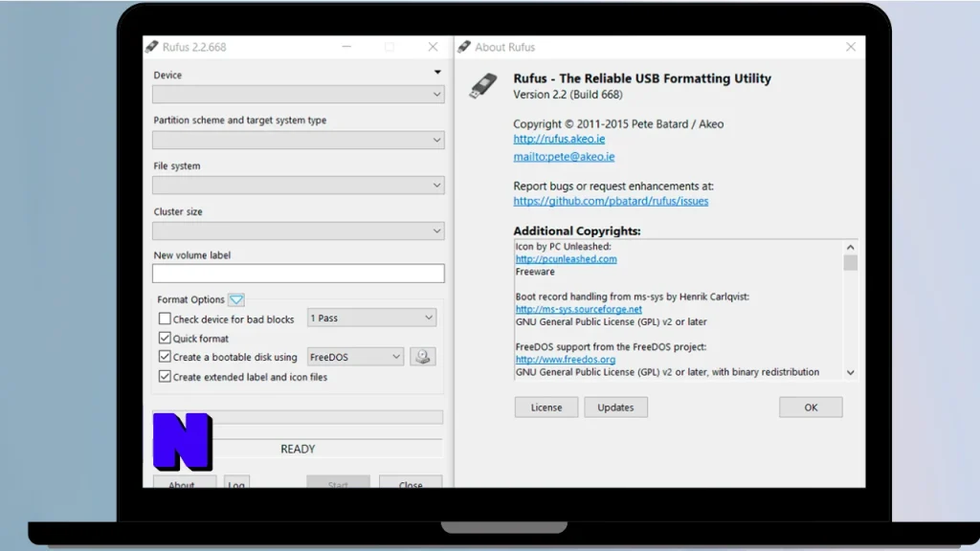This screenshot has height=551, width=980.
Task: Open the File system dropdown
Action: point(299,186)
